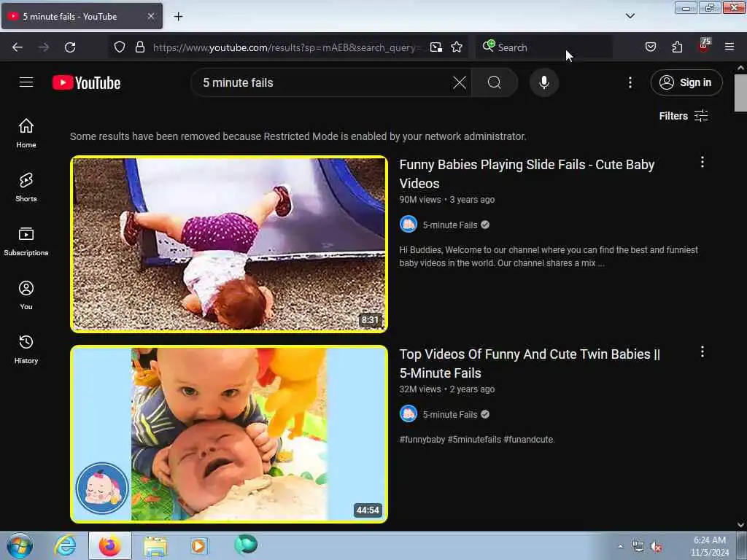Click the YouTube logo
This screenshot has height=560, width=747.
(x=86, y=83)
